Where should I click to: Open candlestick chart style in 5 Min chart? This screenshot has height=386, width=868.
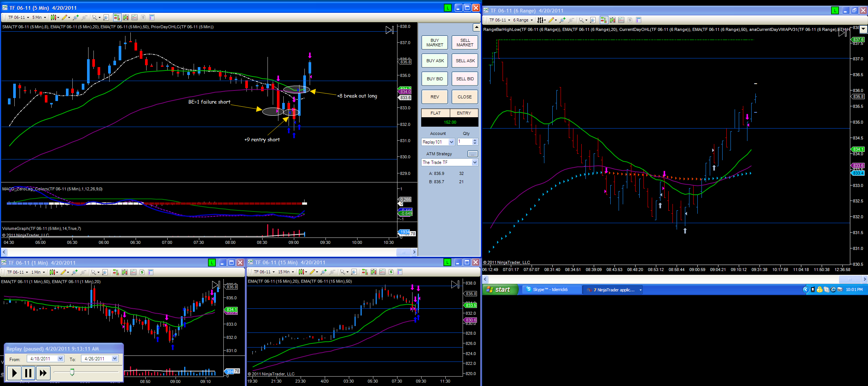55,17
